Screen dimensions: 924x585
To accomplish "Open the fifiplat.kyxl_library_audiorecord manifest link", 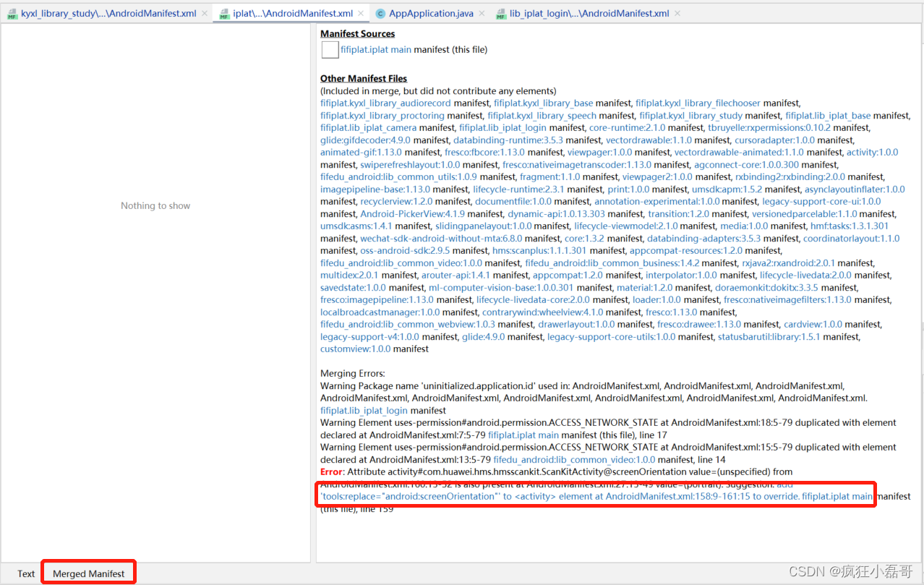I will point(385,103).
